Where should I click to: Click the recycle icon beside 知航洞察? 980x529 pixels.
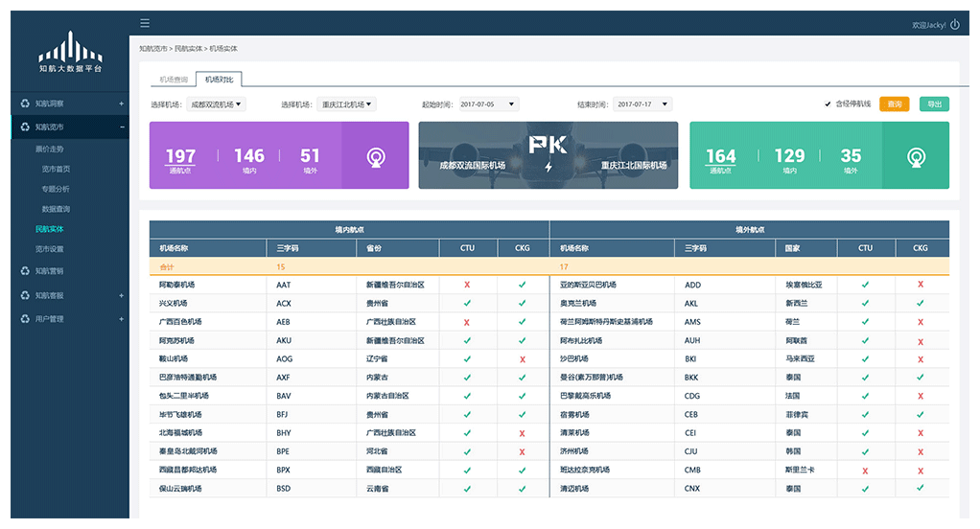25,103
